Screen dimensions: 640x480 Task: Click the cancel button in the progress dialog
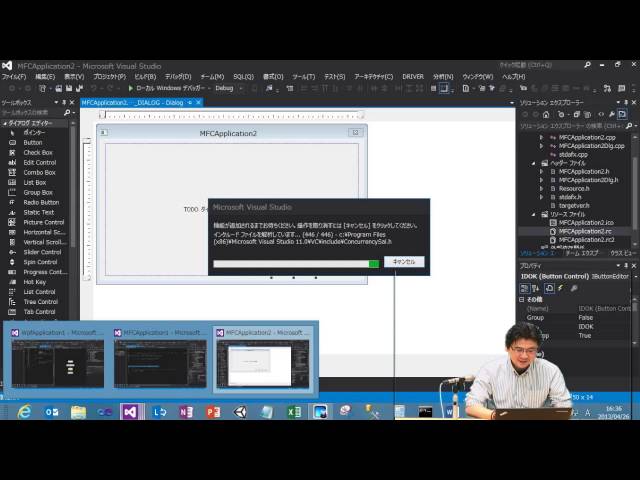(x=404, y=262)
